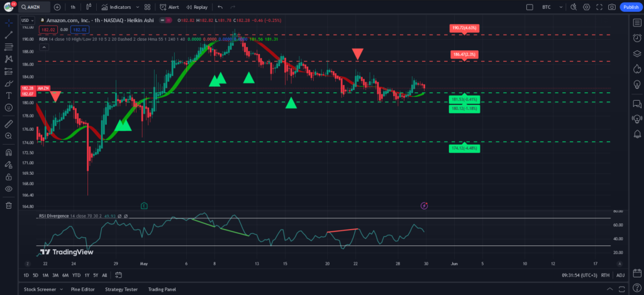Open quick search icon in top toolbar
This screenshot has height=295, width=644.
pos(574,7)
